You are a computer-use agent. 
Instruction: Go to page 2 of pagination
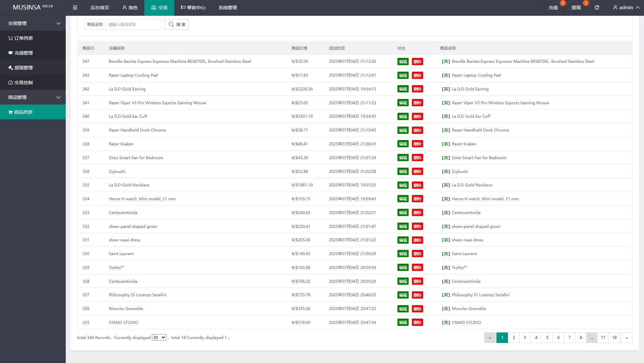513,337
